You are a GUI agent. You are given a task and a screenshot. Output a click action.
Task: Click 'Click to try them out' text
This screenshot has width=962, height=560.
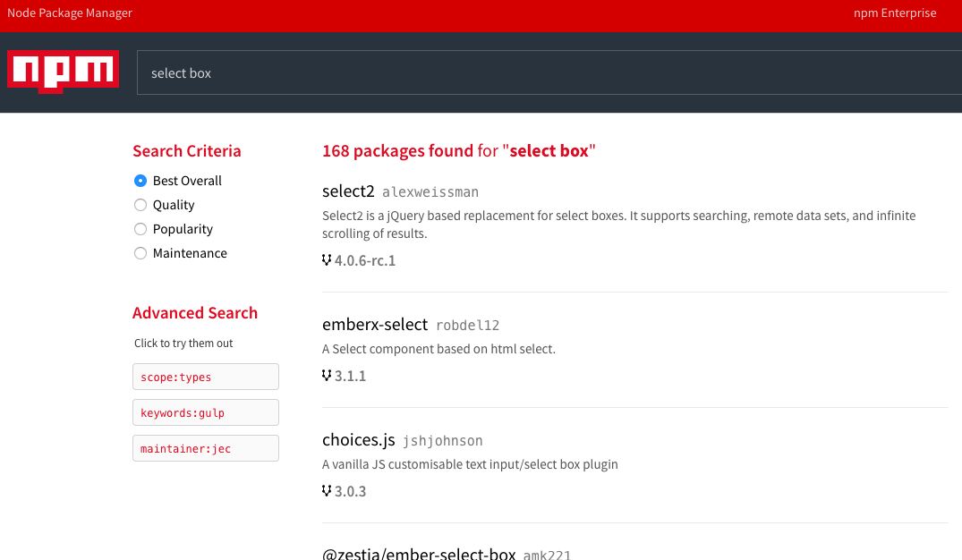point(183,344)
